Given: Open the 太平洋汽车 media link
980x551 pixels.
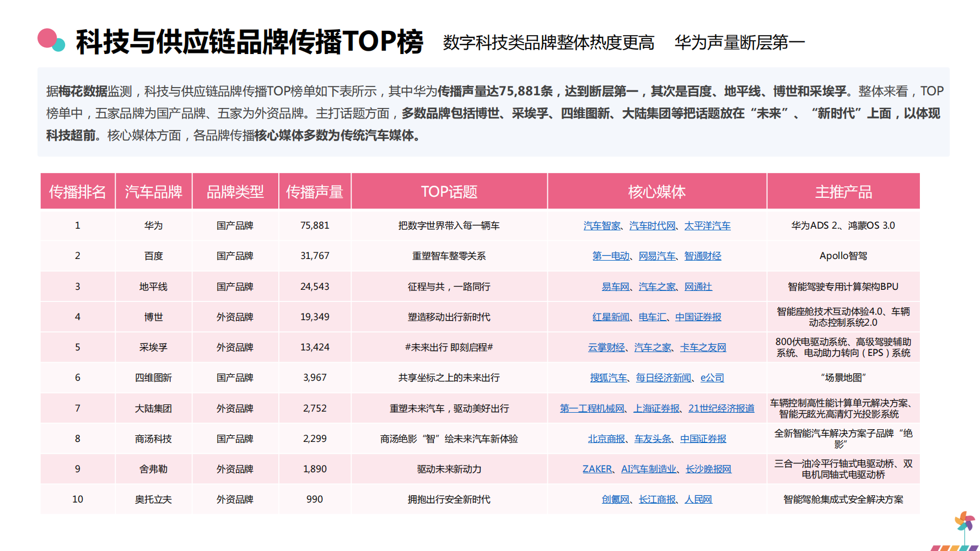Looking at the screenshot, I should [x=707, y=226].
